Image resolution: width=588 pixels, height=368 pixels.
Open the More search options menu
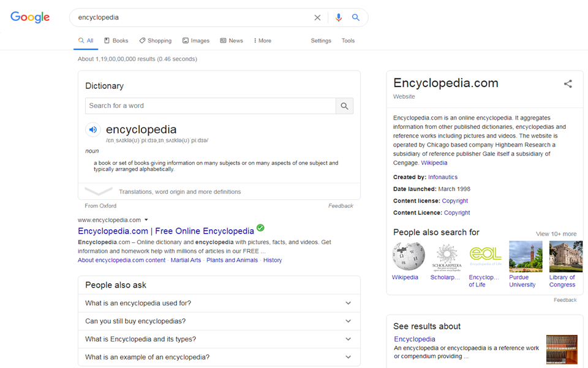pos(263,40)
